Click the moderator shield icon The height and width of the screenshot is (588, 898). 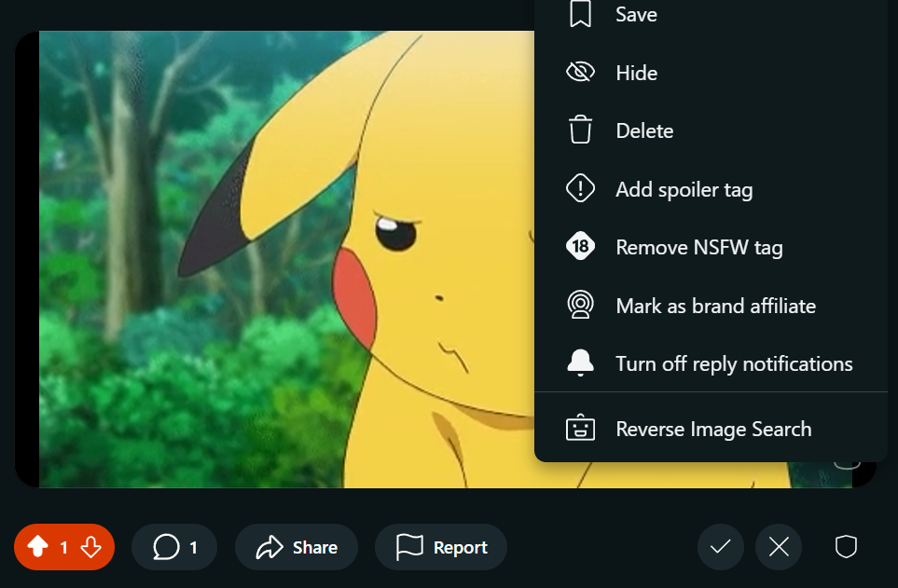(846, 547)
